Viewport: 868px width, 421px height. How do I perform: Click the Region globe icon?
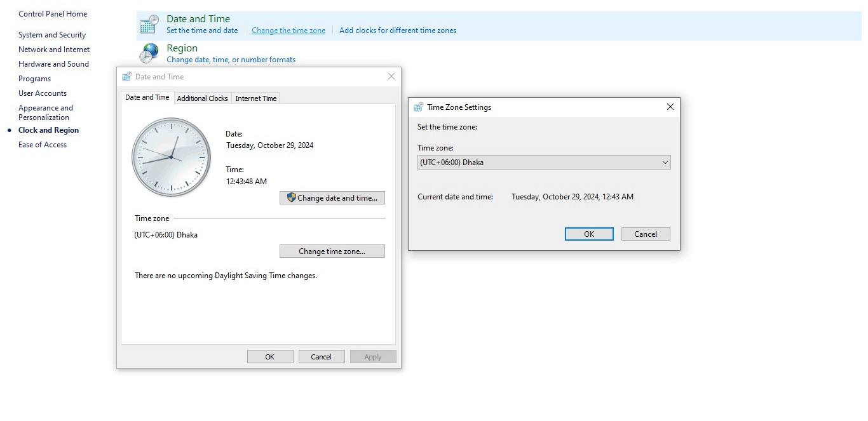tap(149, 53)
